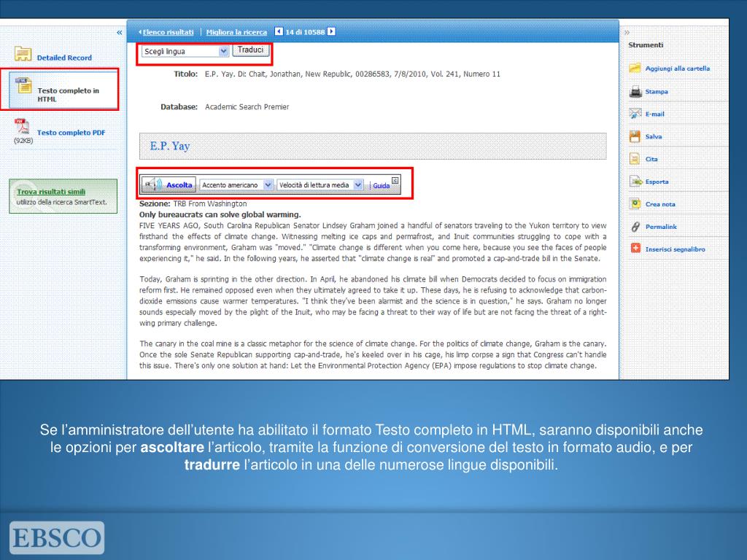This screenshot has height=560, width=747.
Task: Click the Permalink chain icon
Action: point(635,227)
